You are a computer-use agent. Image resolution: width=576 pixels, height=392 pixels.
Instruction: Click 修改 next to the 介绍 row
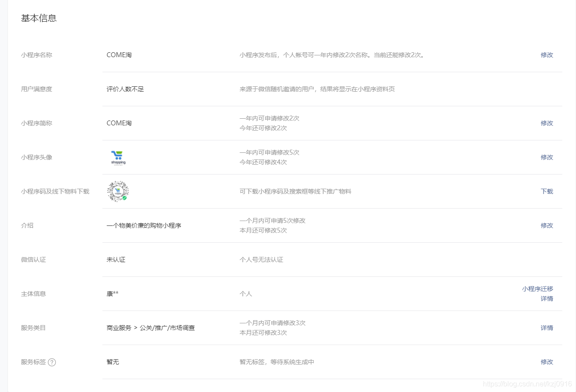tap(546, 225)
